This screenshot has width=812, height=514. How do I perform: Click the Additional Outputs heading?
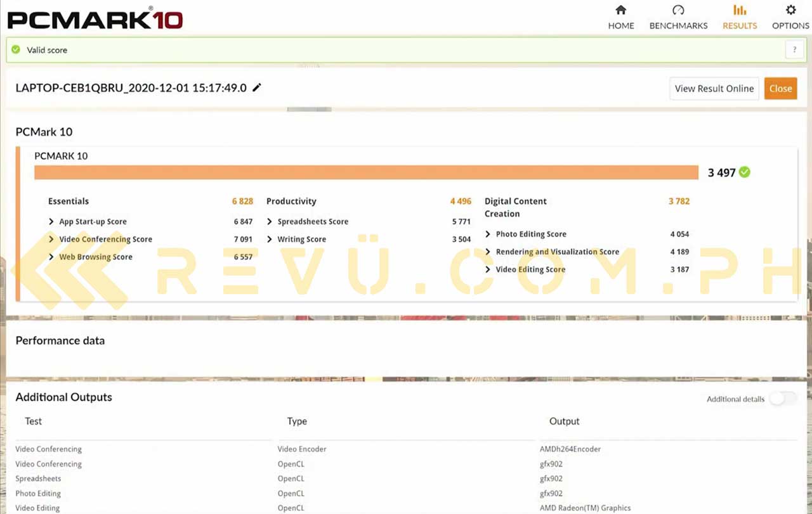63,397
